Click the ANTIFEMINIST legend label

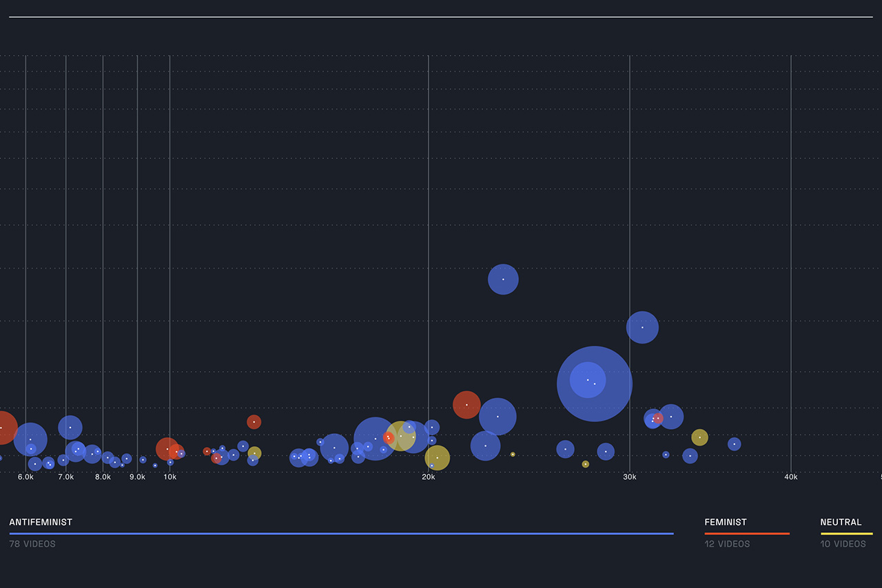tap(41, 523)
